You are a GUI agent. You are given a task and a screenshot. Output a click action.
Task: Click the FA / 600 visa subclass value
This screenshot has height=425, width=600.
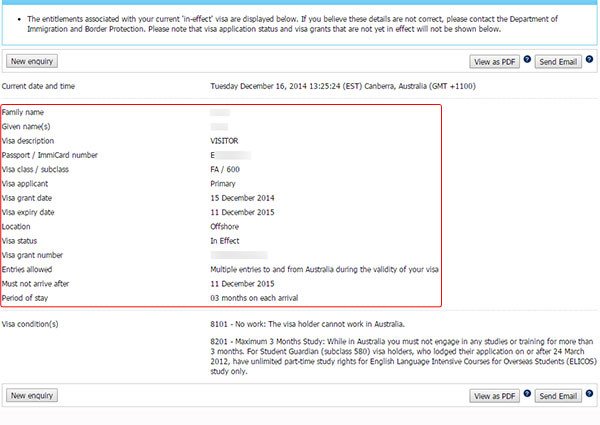(226, 169)
